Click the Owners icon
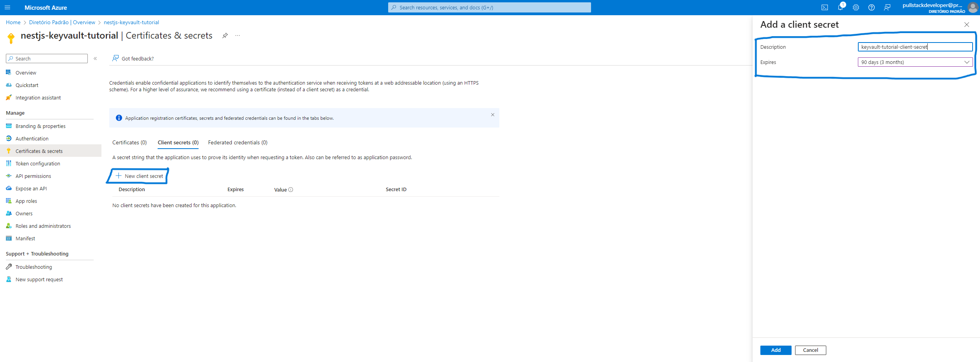 9,213
